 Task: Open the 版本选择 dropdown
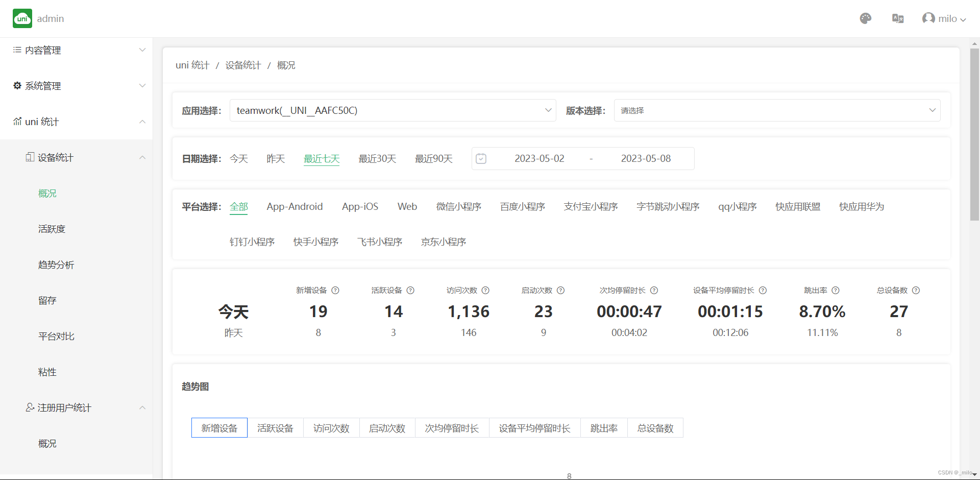pyautogui.click(x=776, y=110)
